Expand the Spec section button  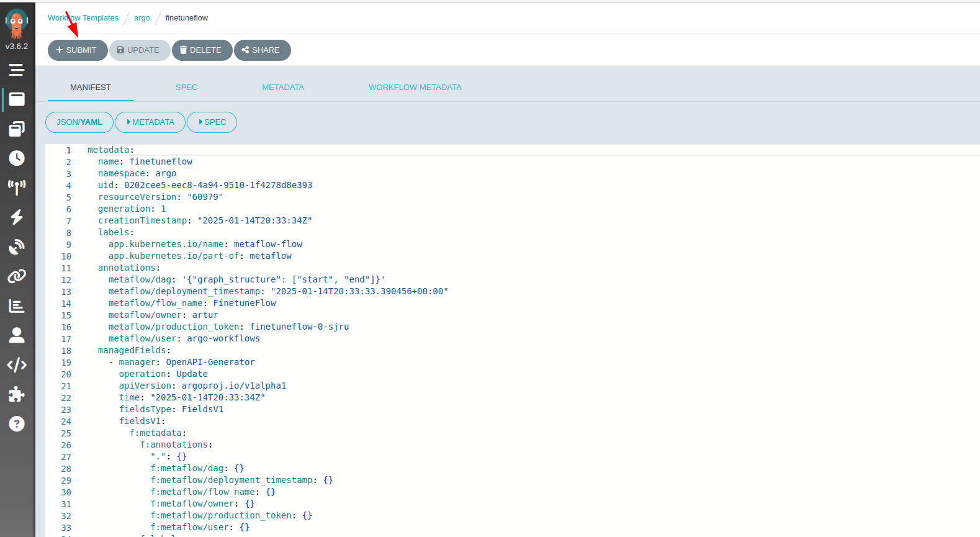coord(212,122)
